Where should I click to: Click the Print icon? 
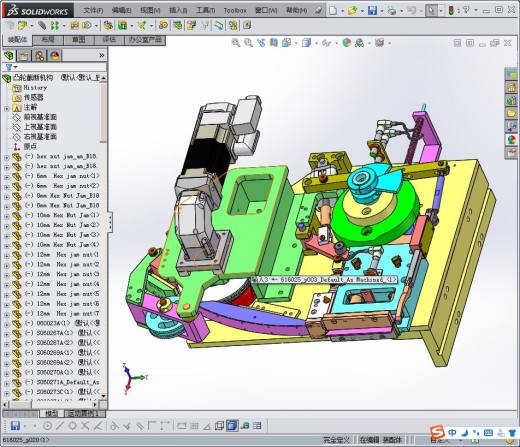pyautogui.click(x=392, y=11)
